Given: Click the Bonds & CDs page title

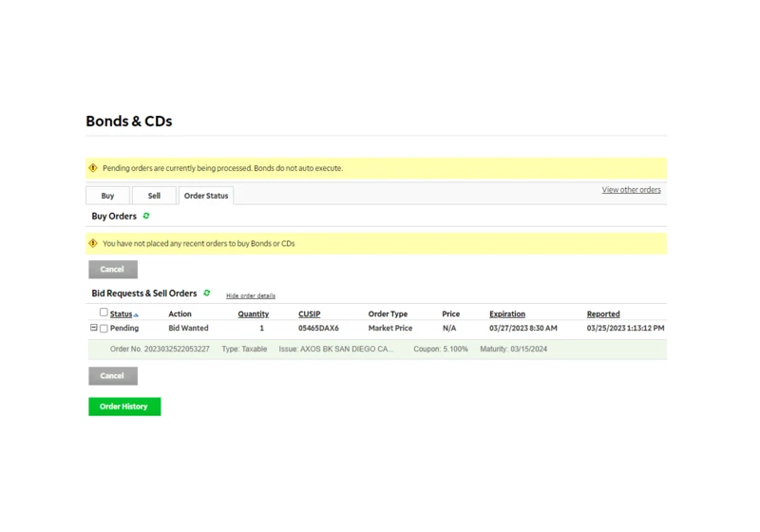Looking at the screenshot, I should click(129, 122).
